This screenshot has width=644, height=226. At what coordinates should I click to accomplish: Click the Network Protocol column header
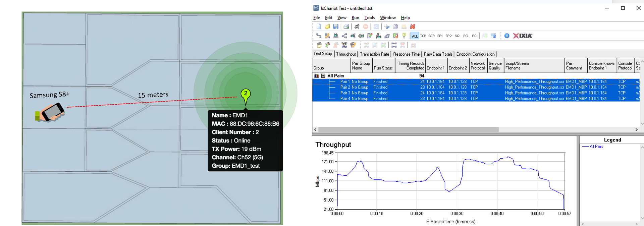click(x=478, y=65)
